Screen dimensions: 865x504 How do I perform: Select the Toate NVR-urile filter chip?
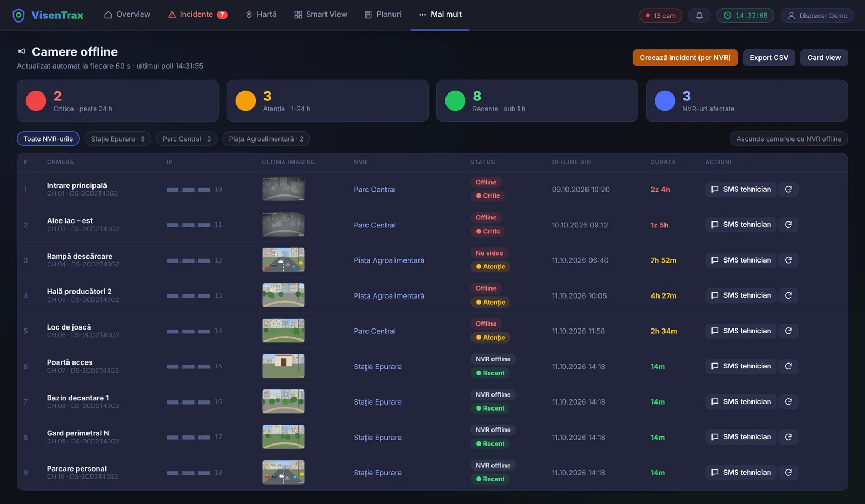(48, 139)
